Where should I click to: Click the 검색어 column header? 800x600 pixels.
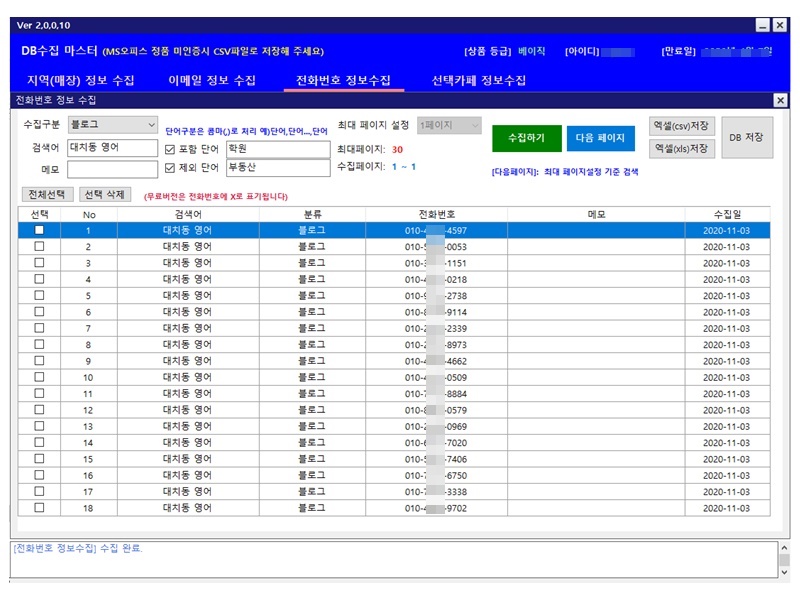point(188,215)
